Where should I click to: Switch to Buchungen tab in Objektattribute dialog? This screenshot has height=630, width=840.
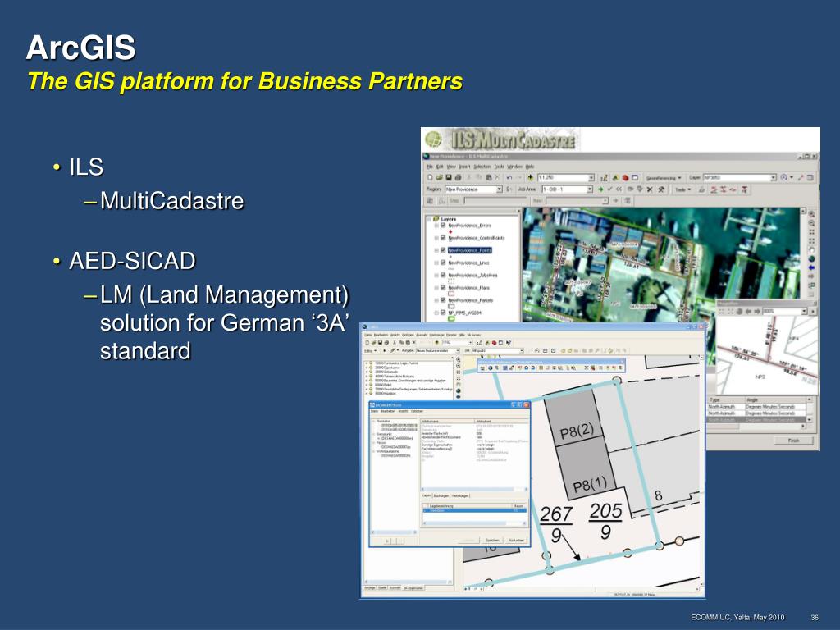click(441, 495)
